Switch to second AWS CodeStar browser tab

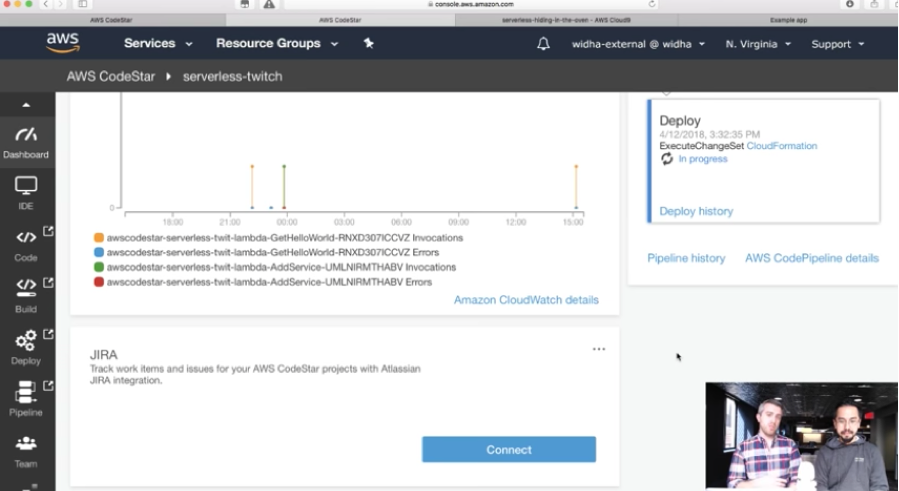point(340,20)
